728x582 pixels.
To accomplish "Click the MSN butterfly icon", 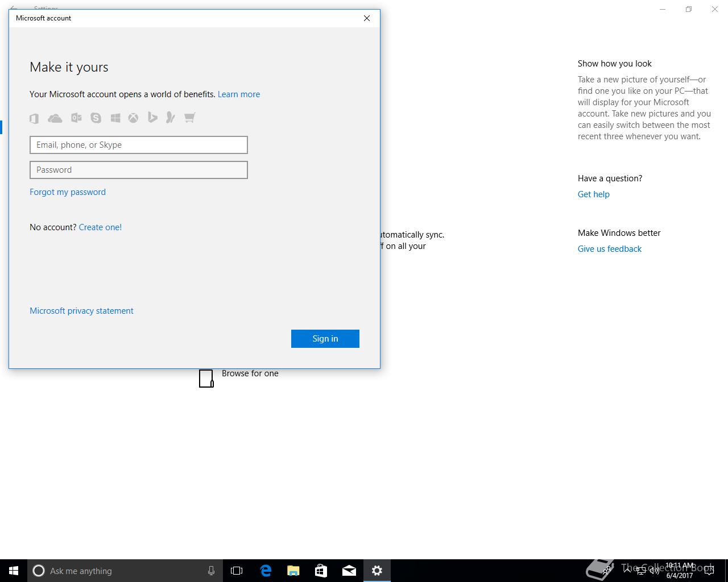I will coord(170,118).
